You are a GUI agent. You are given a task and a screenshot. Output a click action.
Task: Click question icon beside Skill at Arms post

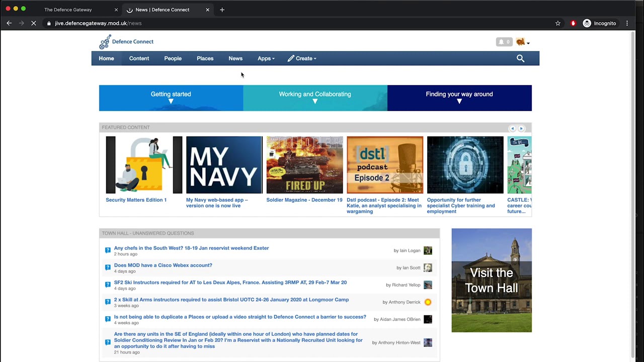pos(108,302)
